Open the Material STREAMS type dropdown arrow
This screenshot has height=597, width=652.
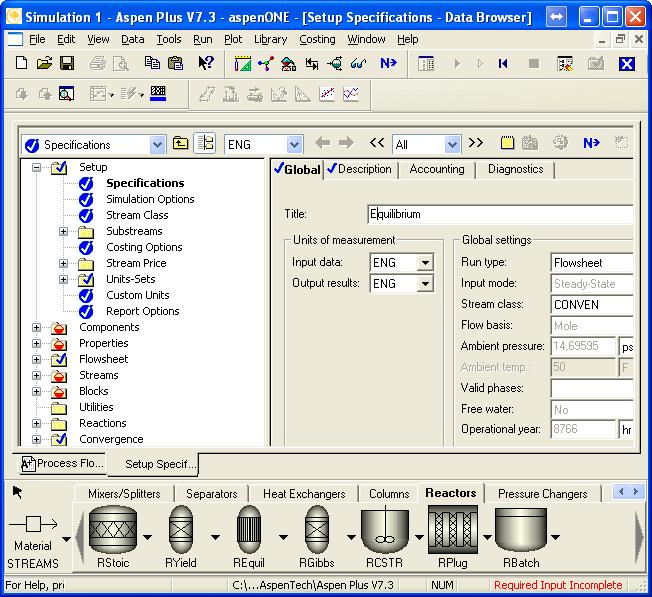click(67, 539)
